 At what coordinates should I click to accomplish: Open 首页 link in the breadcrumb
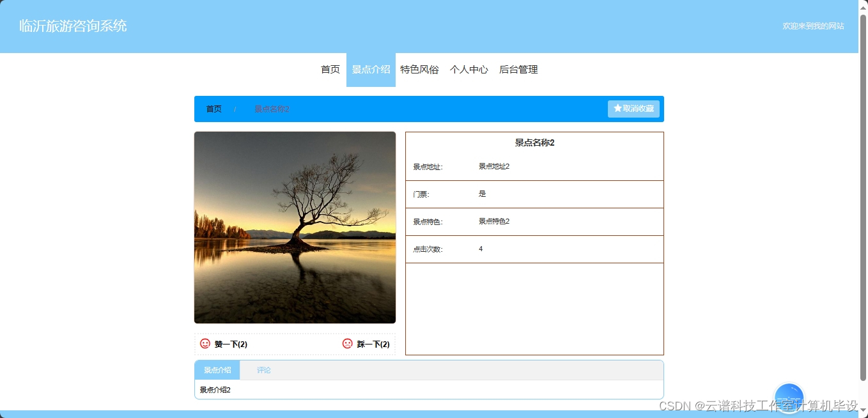(x=213, y=109)
